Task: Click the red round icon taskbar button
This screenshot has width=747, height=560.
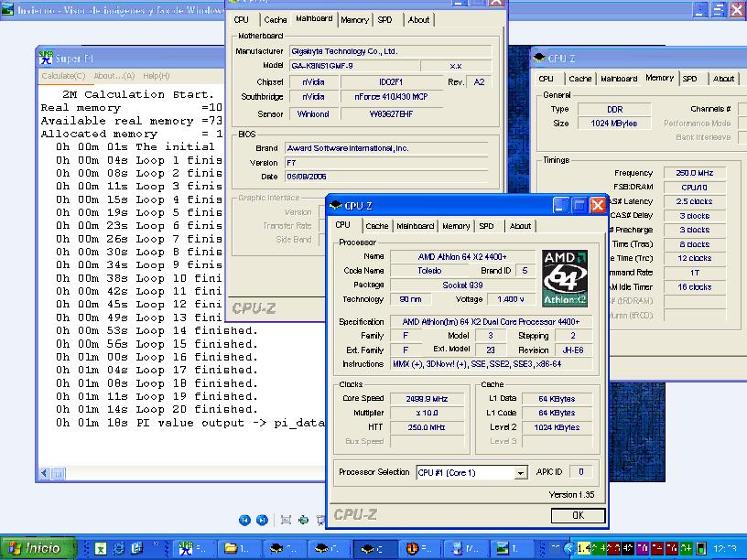Action: coord(419,549)
